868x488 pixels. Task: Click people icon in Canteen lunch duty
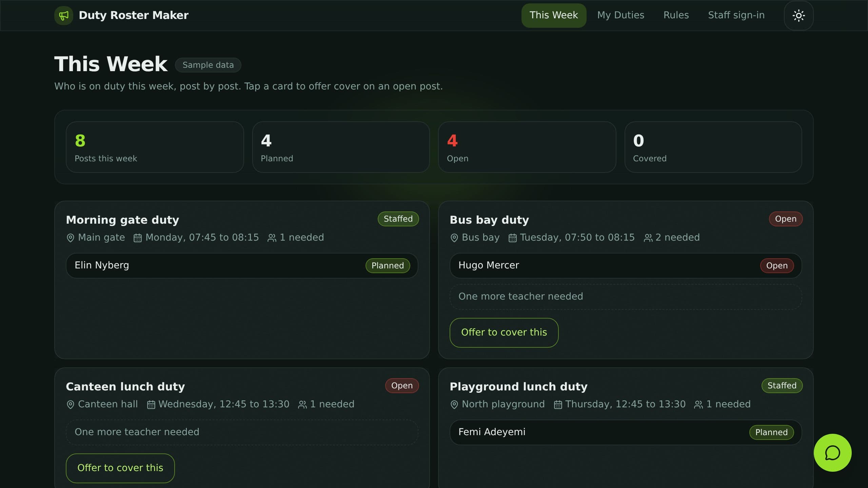click(x=302, y=405)
